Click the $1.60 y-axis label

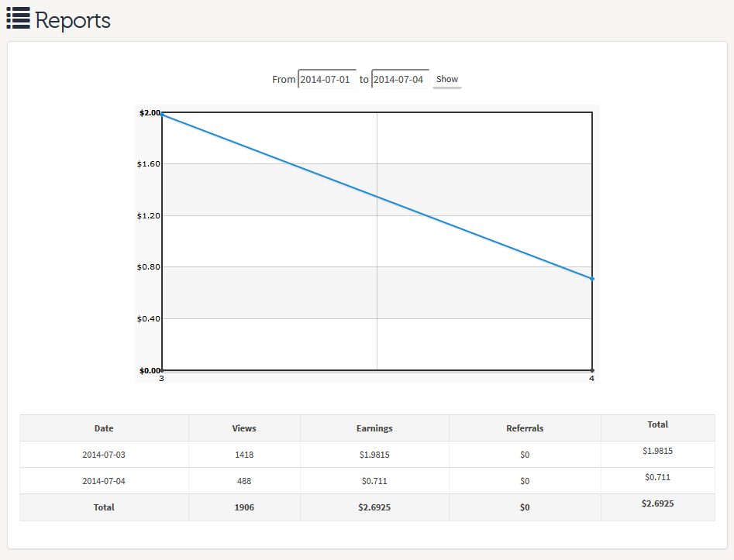click(148, 163)
